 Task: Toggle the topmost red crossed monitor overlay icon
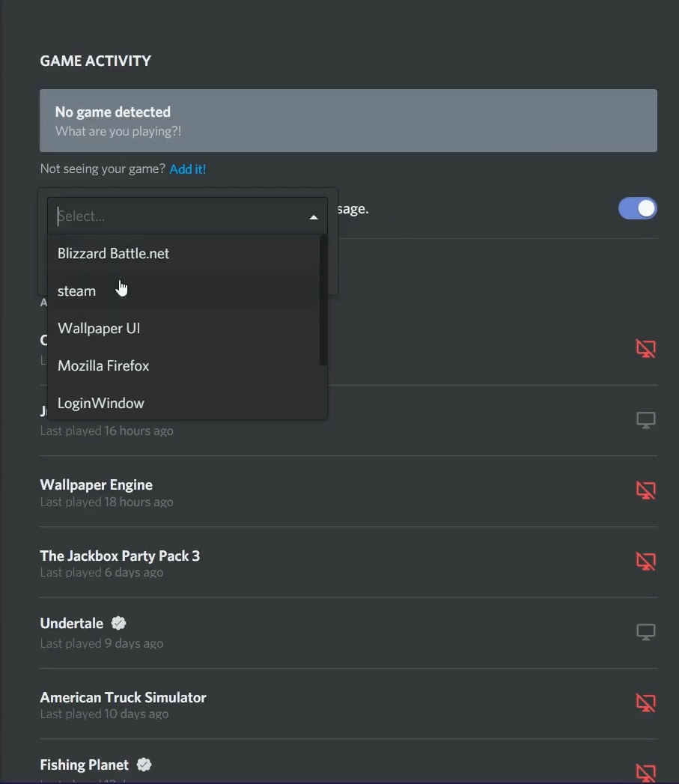pos(645,348)
